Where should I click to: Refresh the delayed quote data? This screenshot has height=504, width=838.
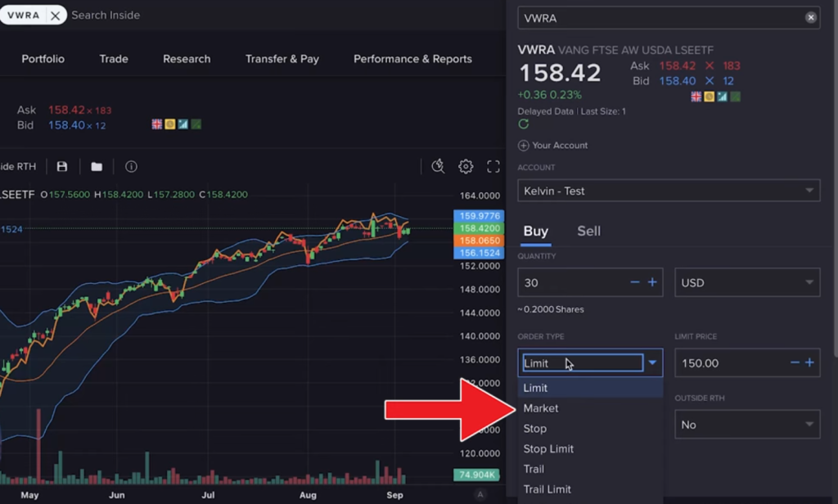[x=524, y=124]
